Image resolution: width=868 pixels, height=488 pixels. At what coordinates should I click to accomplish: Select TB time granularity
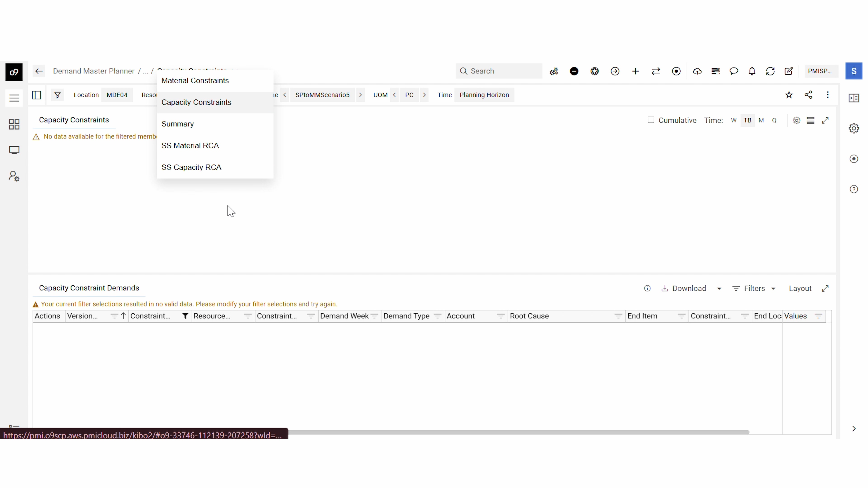pyautogui.click(x=747, y=120)
